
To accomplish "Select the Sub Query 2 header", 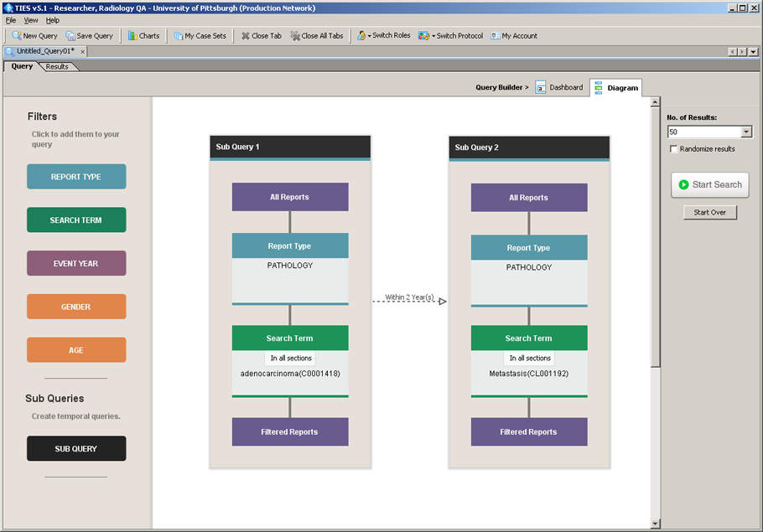I will pos(529,147).
